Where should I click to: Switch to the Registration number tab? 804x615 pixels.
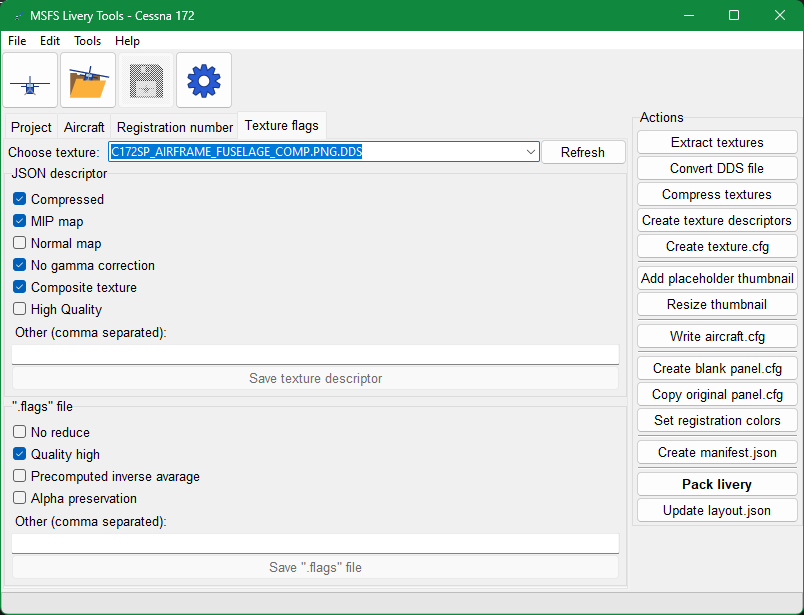pyautogui.click(x=175, y=127)
